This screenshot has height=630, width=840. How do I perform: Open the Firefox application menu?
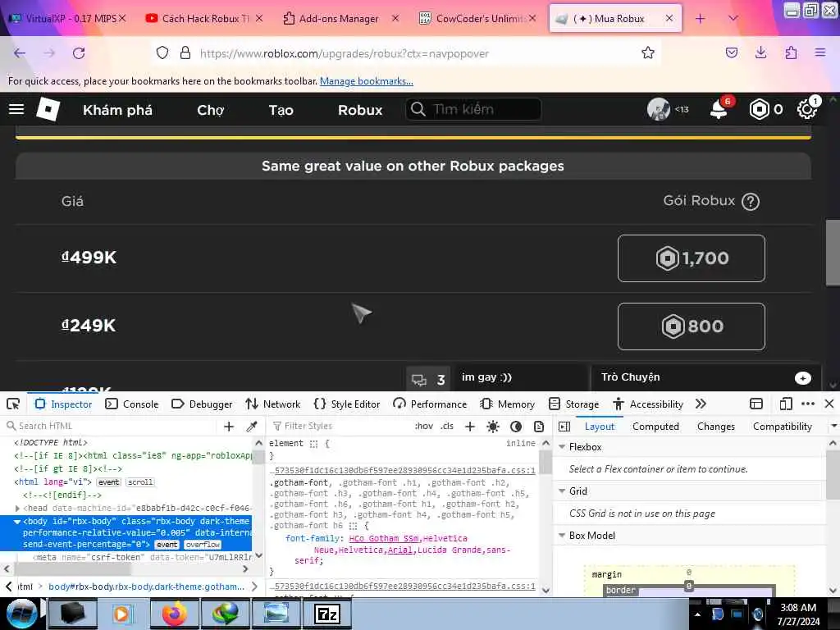point(819,52)
